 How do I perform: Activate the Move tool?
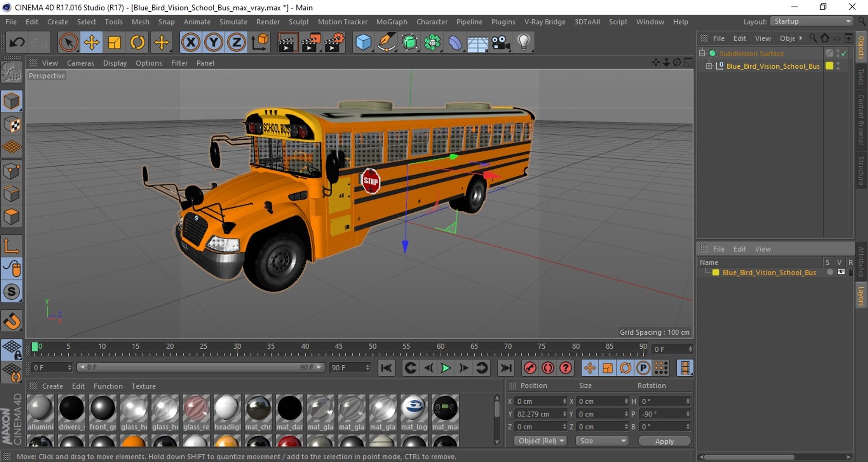91,42
